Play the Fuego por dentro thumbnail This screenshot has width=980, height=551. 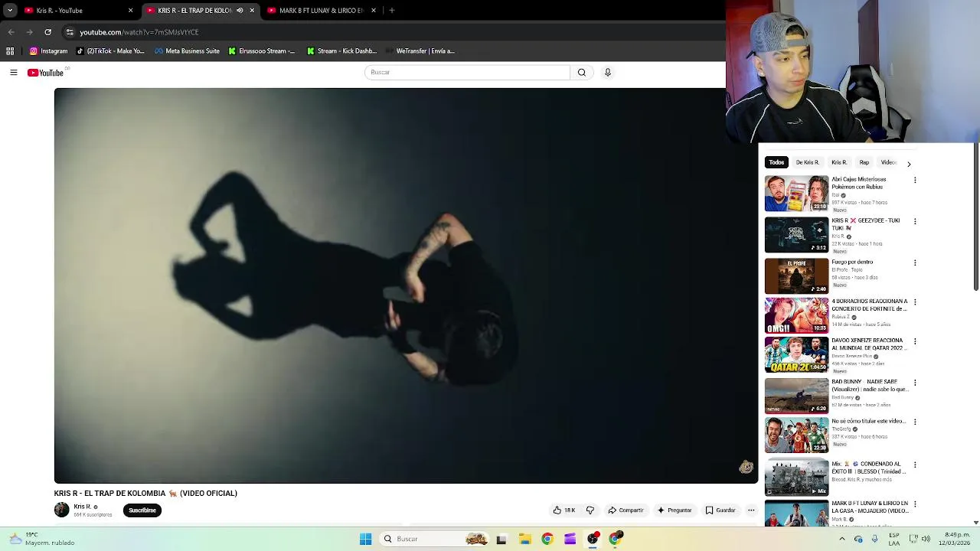pyautogui.click(x=796, y=275)
